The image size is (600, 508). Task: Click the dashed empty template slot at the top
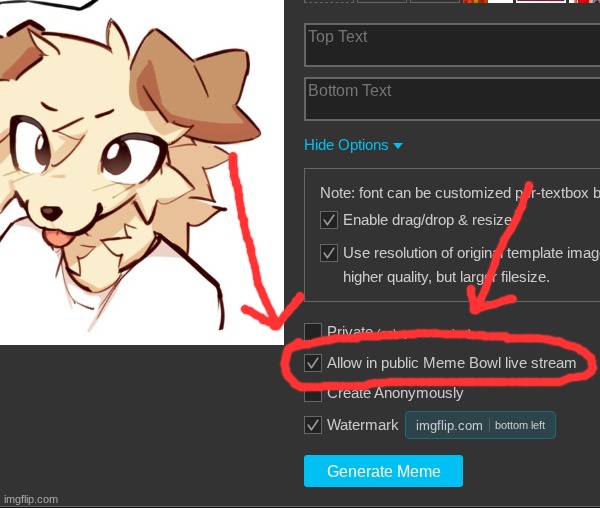(329, 2)
